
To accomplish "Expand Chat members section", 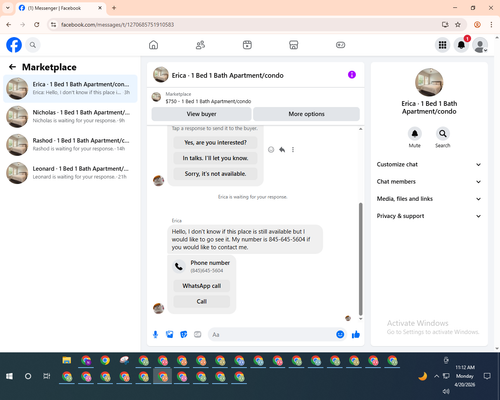I will click(429, 182).
